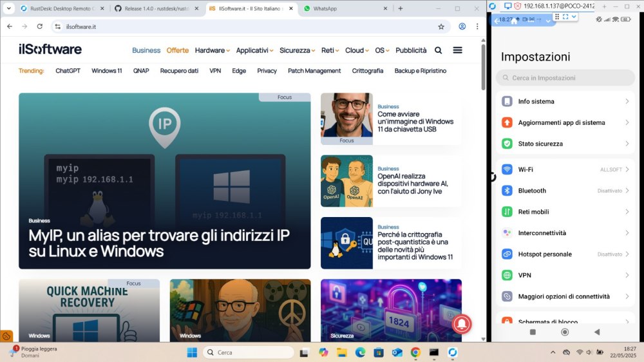This screenshot has width=644, height=362.
Task: Open Chrome three-dot menu
Action: (x=477, y=26)
